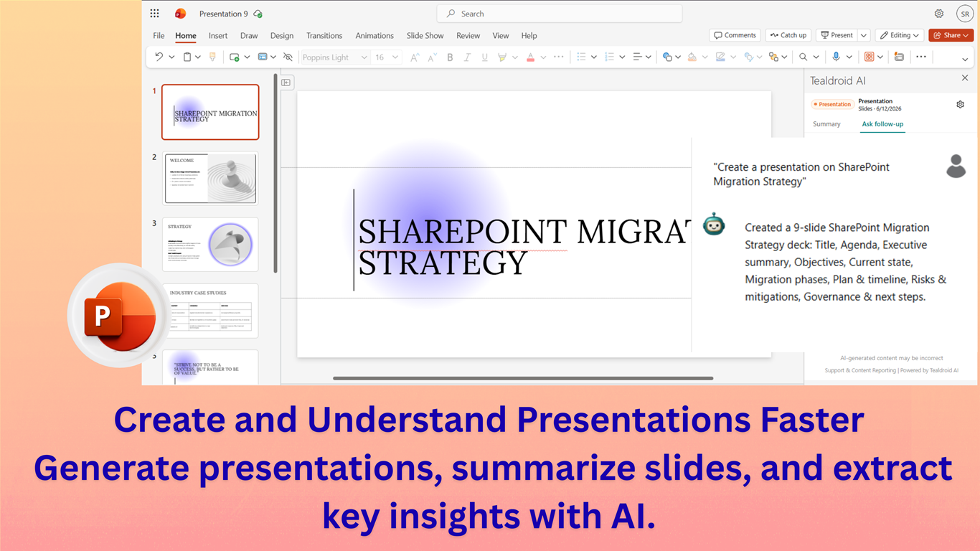This screenshot has width=980, height=551.
Task: Click the Catch up button
Action: pos(788,35)
